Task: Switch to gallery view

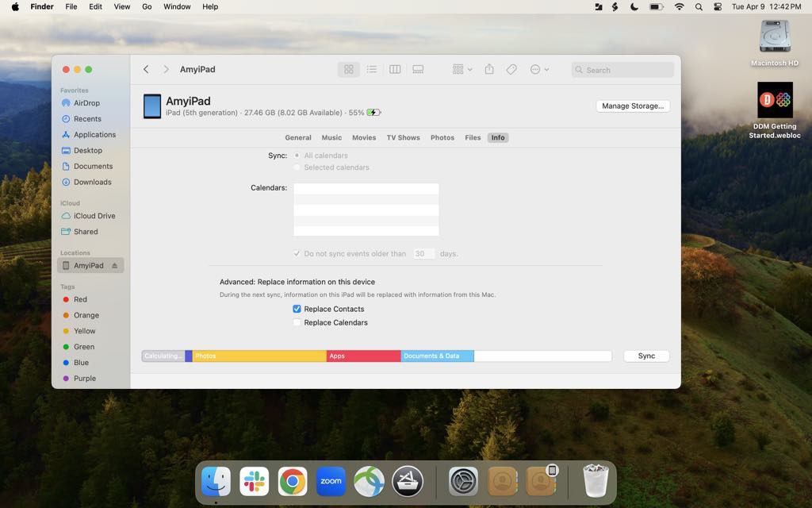Action: coord(418,70)
